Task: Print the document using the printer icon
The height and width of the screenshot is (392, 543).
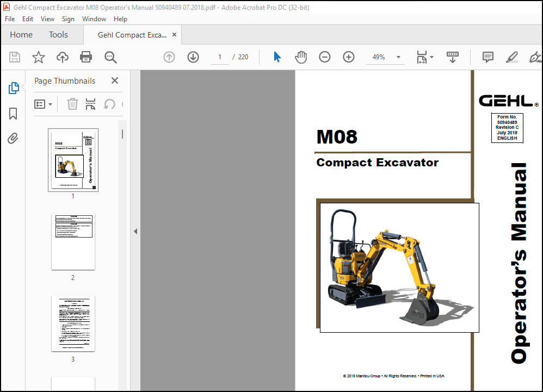Action: point(86,57)
